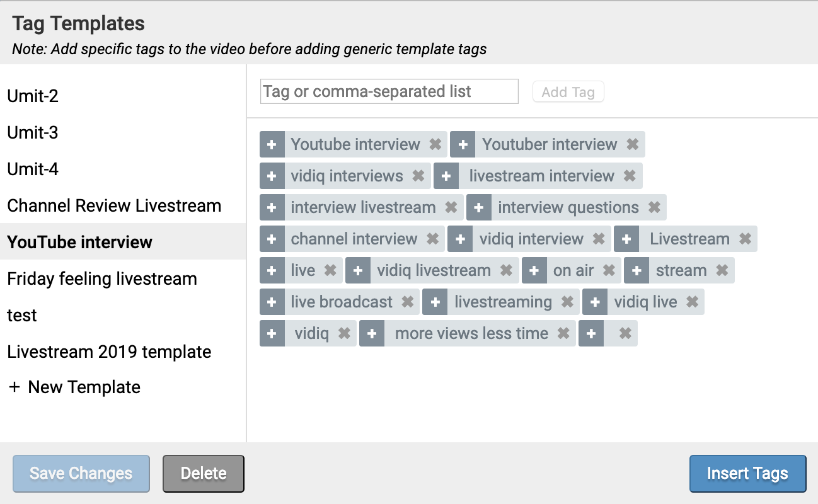Image resolution: width=818 pixels, height=504 pixels.
Task: Select Livestream 2019 template
Action: [109, 352]
